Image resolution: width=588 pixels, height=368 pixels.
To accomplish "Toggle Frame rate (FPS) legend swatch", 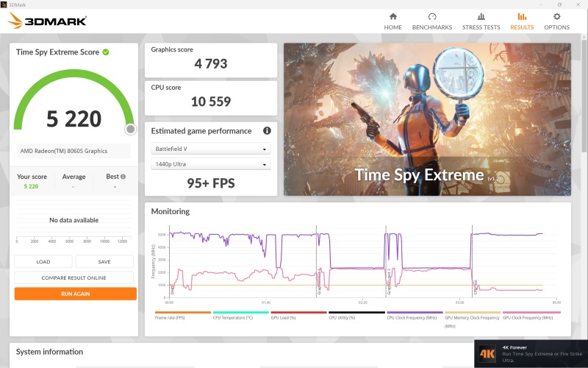I will (x=183, y=312).
